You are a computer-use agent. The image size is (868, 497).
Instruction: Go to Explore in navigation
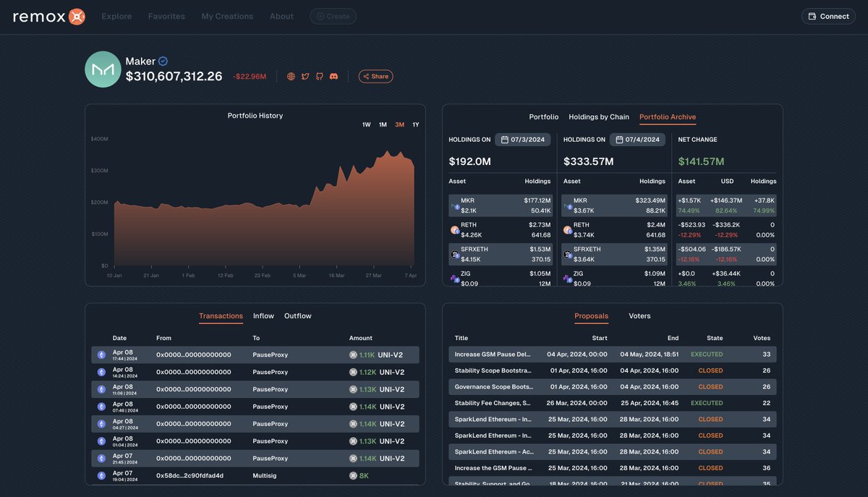[116, 16]
